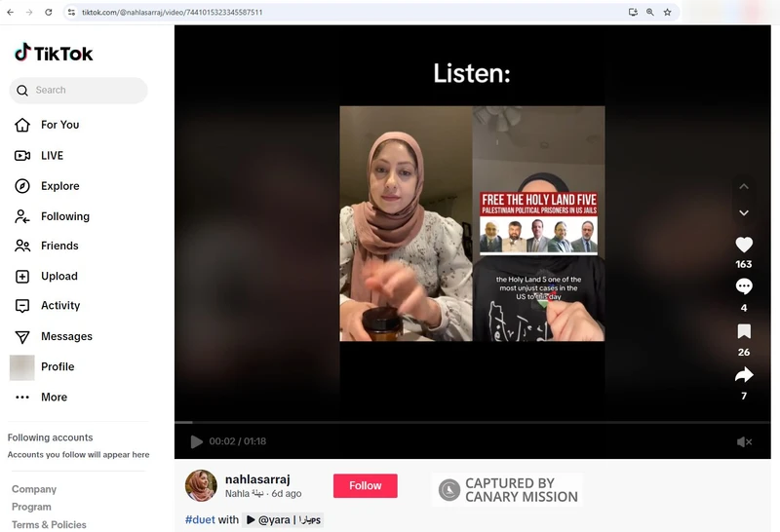Image resolution: width=780 pixels, height=532 pixels.
Task: Click the duet video frame
Action: pyautogui.click(x=472, y=224)
